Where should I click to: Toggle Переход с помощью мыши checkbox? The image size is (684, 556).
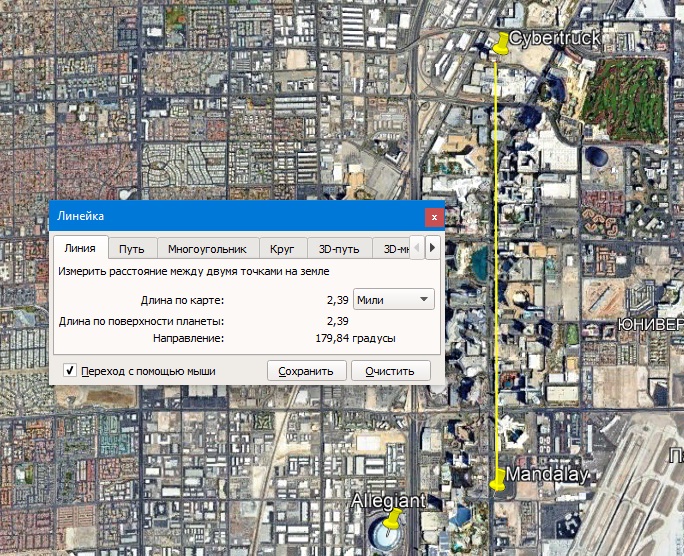tap(70, 370)
